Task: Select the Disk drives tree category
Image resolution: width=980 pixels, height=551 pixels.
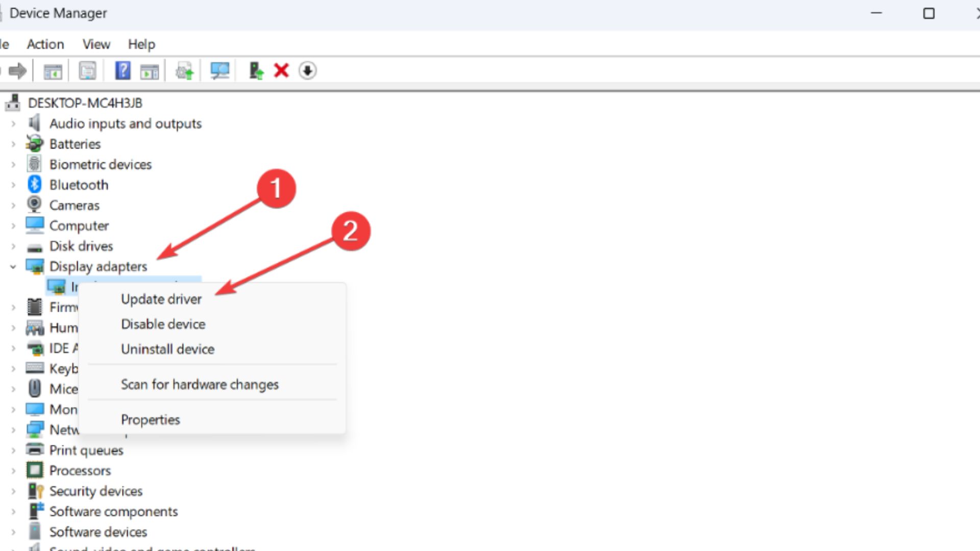Action: click(80, 245)
